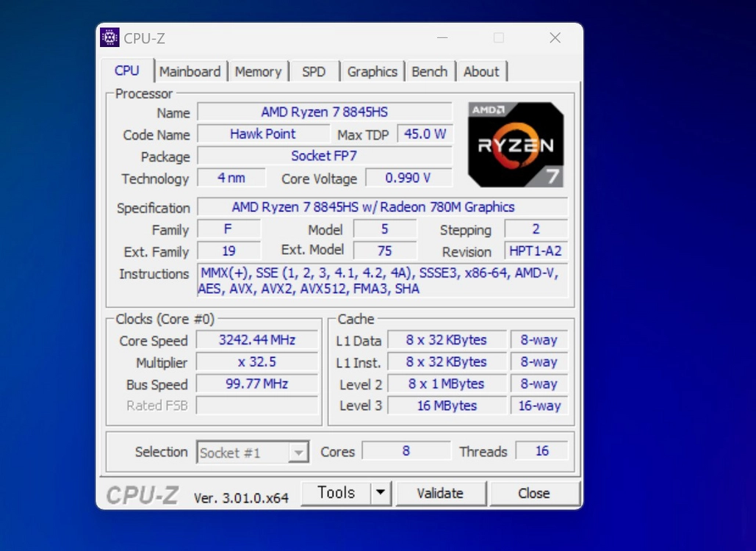Image resolution: width=756 pixels, height=551 pixels.
Task: Click the Model value 5
Action: [385, 229]
